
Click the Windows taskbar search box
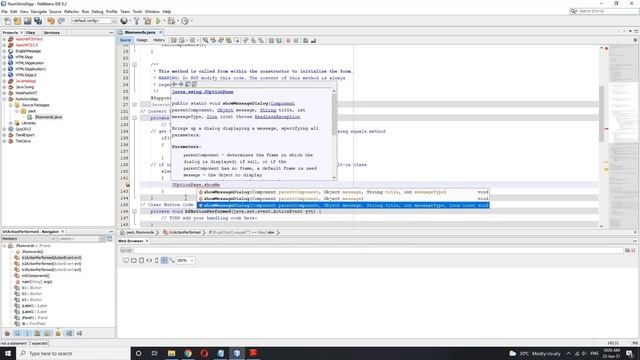pyautogui.click(x=73, y=353)
